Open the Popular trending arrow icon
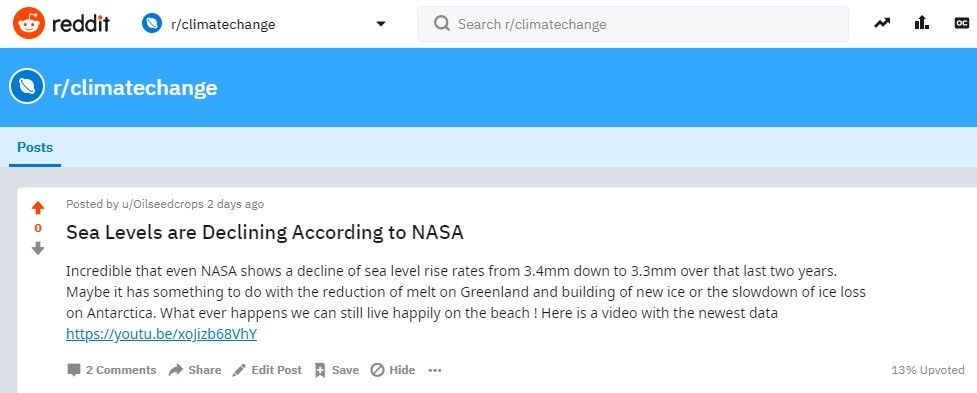The width and height of the screenshot is (977, 393). coord(882,24)
